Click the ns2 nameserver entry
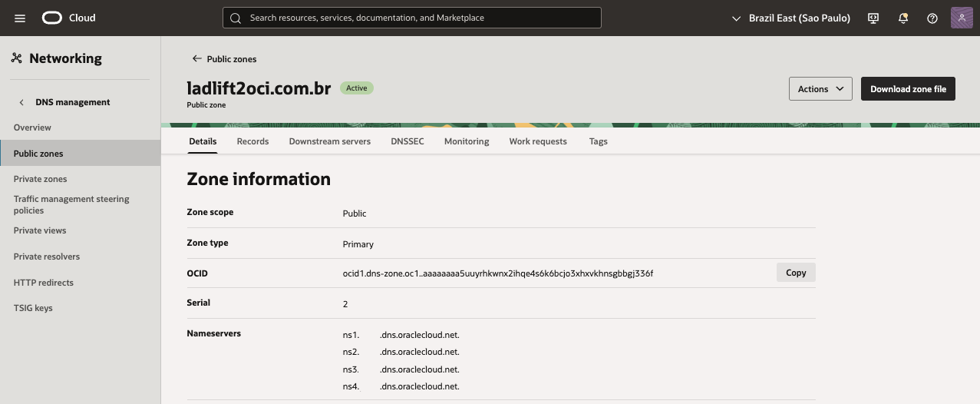This screenshot has width=980, height=404. (401, 352)
